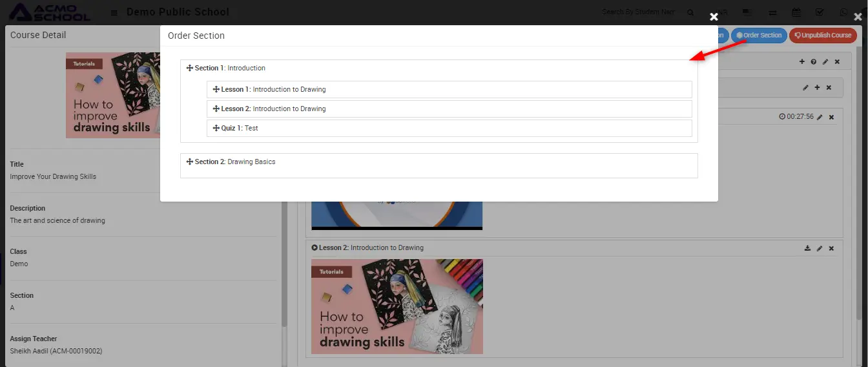Screen dimensions: 868x367
Task: Open the WhatsApp icon in top bar
Action: coord(843,12)
